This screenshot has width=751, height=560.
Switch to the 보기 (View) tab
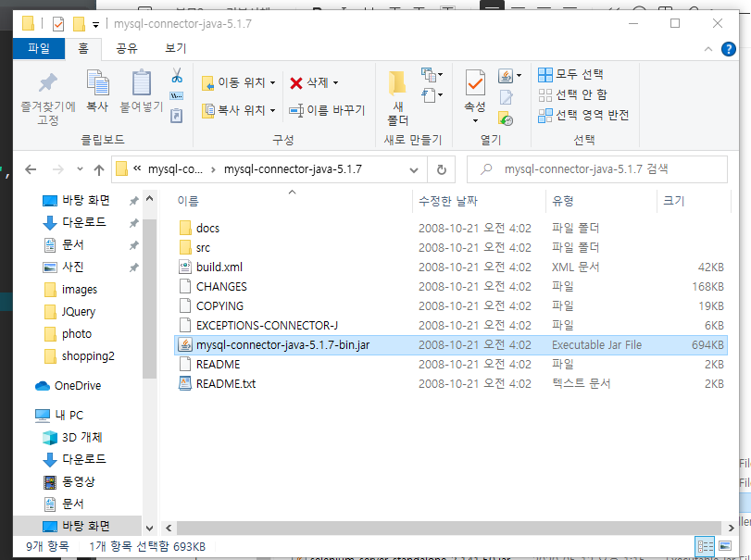[x=175, y=48]
